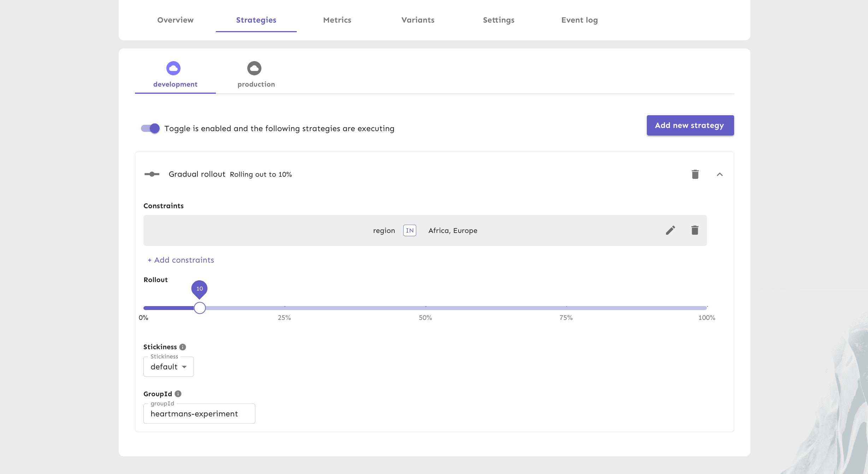Click the Stickiness info icon

(x=183, y=347)
